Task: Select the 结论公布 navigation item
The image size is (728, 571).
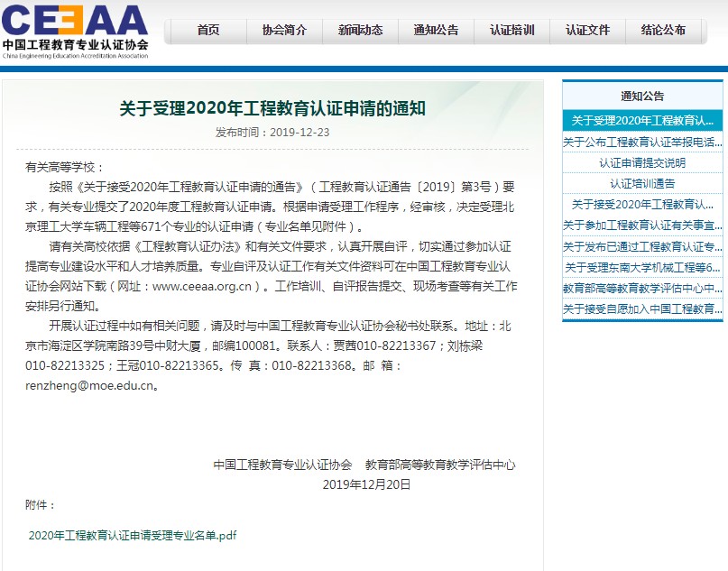Action: 663,30
